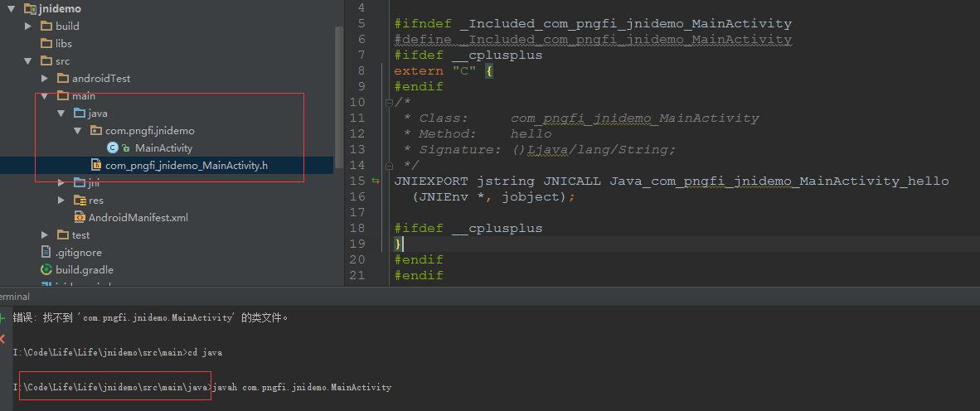Image resolution: width=980 pixels, height=411 pixels.
Task: Select the androidTest folder label
Action: click(x=101, y=79)
